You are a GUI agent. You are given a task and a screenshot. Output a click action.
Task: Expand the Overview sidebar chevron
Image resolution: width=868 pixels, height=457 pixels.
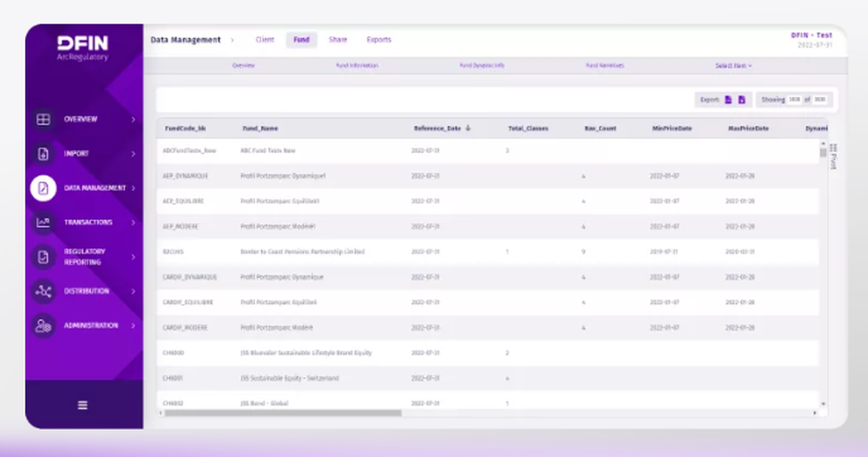[x=134, y=119]
